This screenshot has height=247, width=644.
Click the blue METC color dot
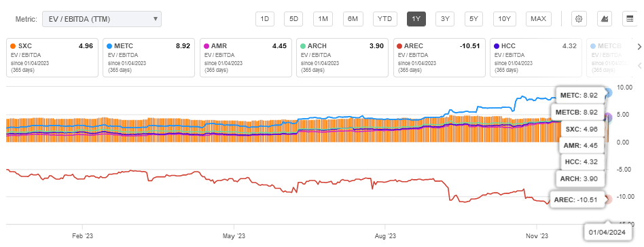(110, 46)
